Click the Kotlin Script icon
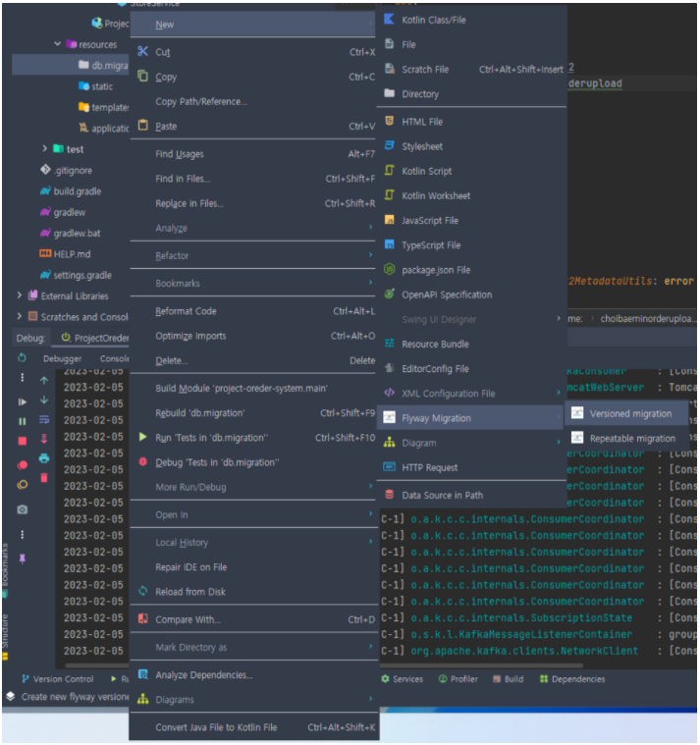 [389, 171]
